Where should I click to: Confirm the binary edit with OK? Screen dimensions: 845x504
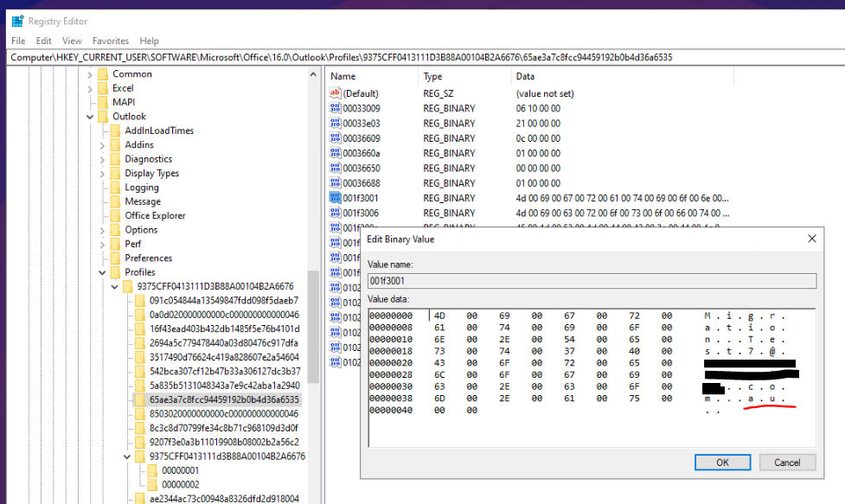722,463
